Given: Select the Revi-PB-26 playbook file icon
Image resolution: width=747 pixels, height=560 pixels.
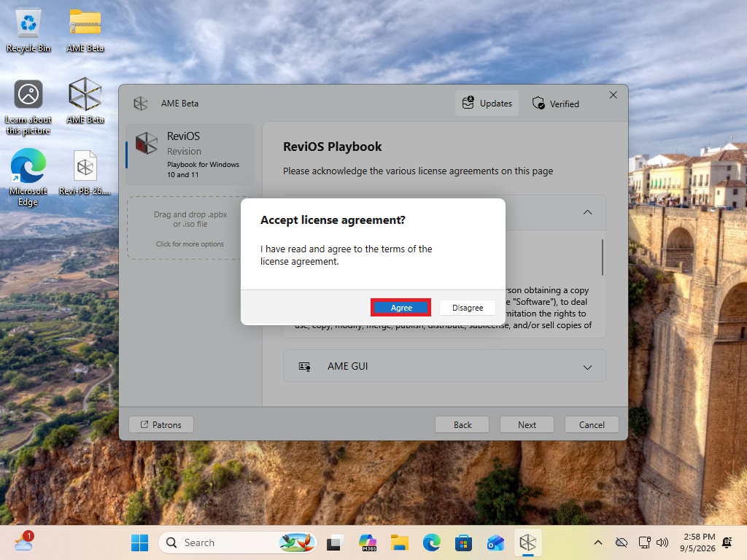Looking at the screenshot, I should pos(85,172).
